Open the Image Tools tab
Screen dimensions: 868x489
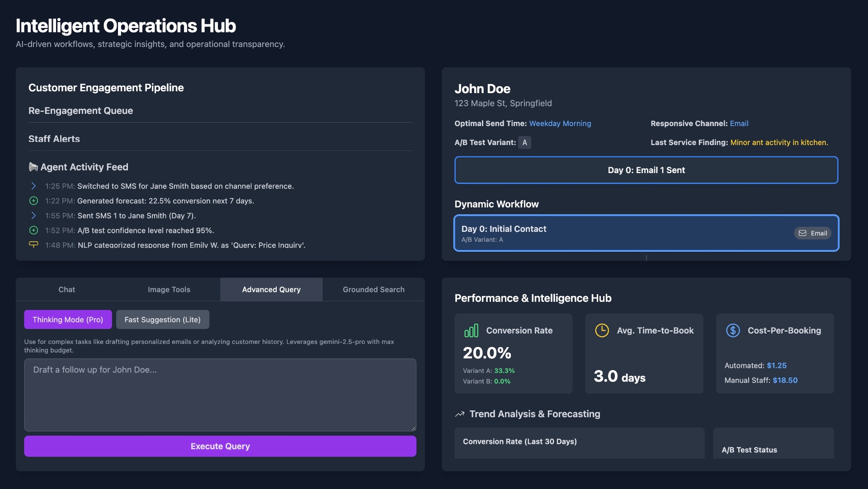point(169,289)
